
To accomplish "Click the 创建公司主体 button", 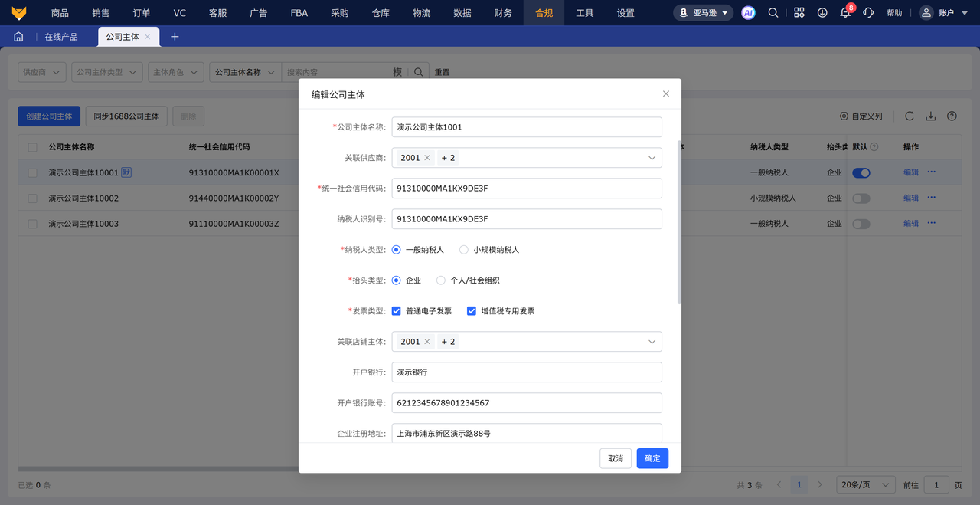I will click(49, 116).
